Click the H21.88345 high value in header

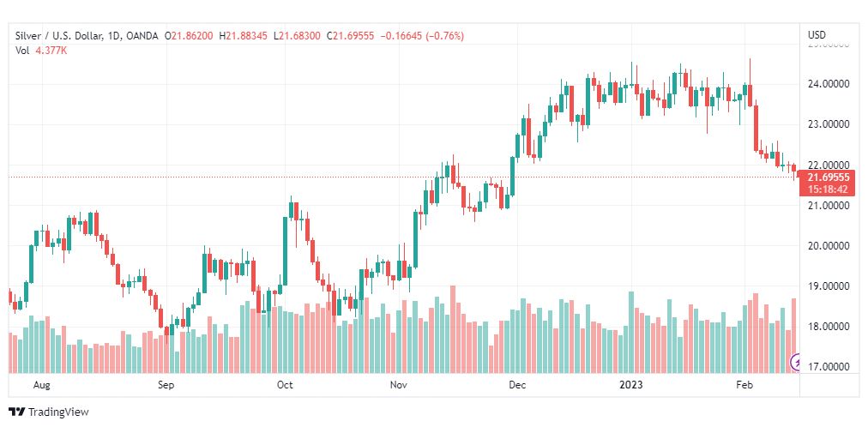244,36
